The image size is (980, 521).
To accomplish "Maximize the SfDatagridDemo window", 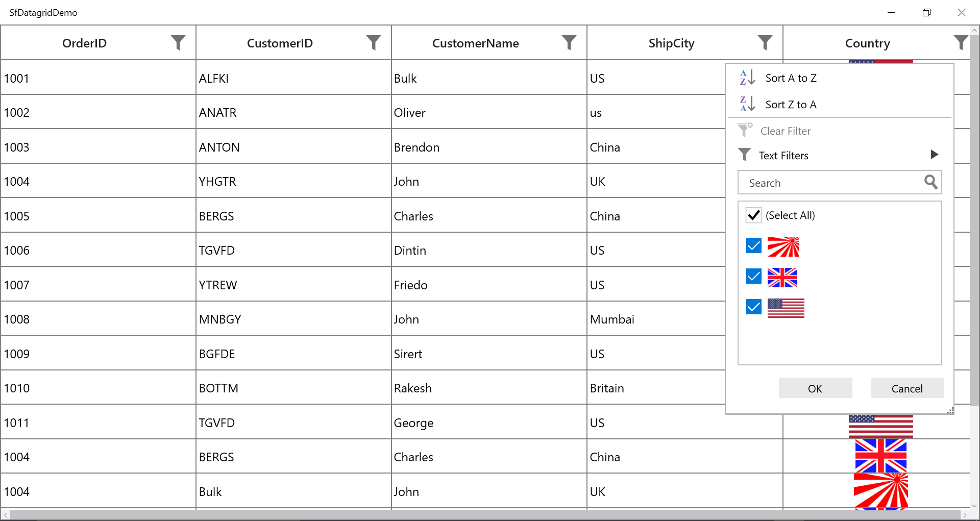I will [x=926, y=12].
